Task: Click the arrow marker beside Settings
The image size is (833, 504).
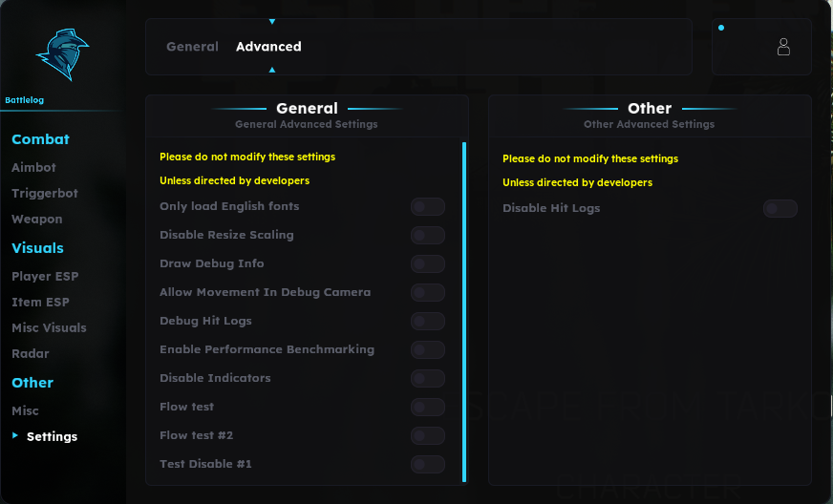Action: point(15,435)
